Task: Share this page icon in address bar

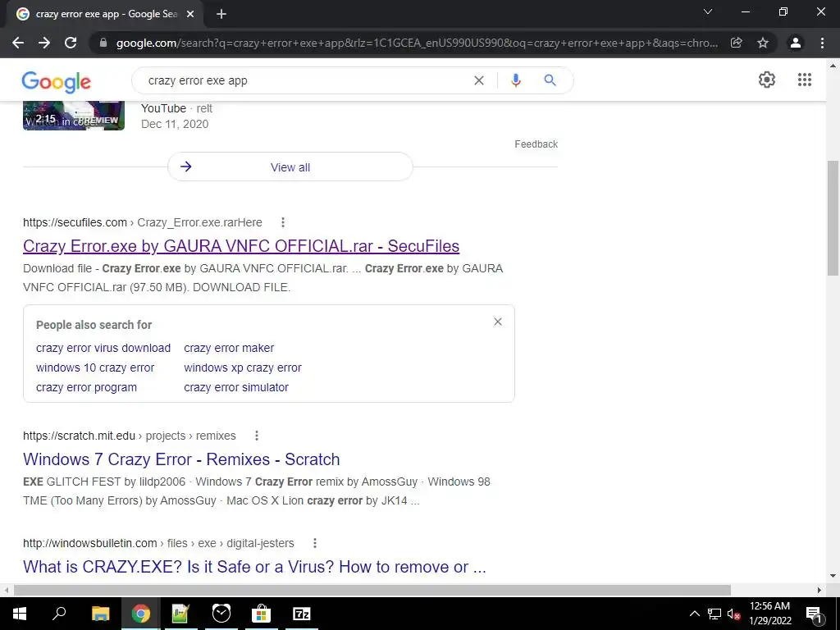Action: coord(737,43)
